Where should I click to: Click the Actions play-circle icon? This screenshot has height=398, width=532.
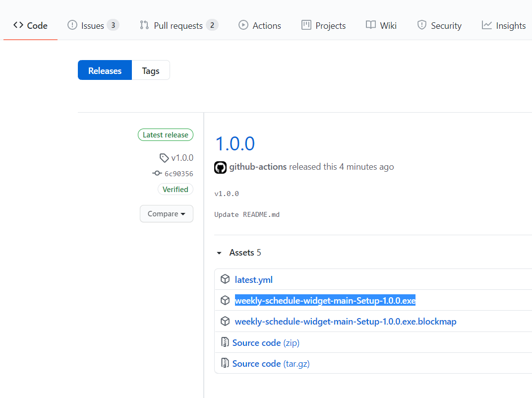tap(243, 25)
